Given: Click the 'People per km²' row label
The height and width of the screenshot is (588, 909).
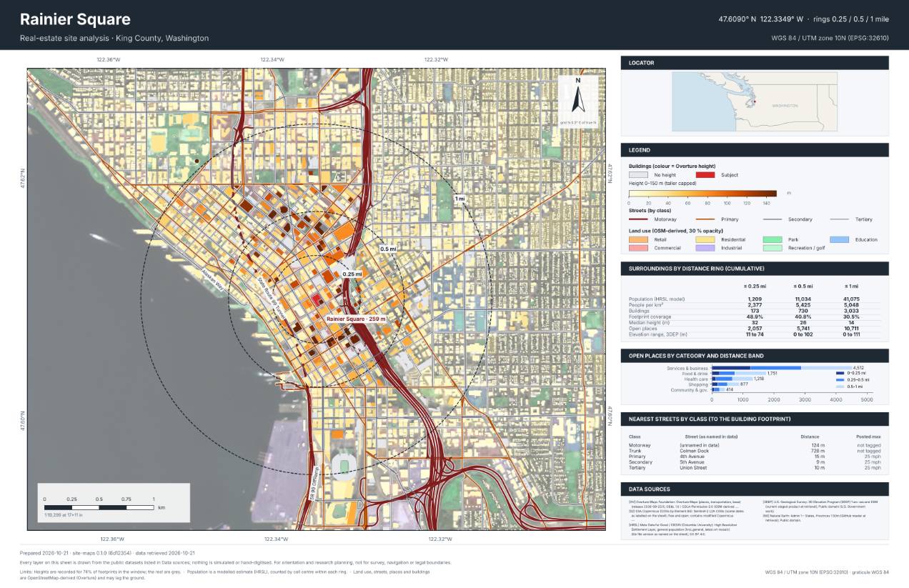Looking at the screenshot, I should pyautogui.click(x=646, y=305).
